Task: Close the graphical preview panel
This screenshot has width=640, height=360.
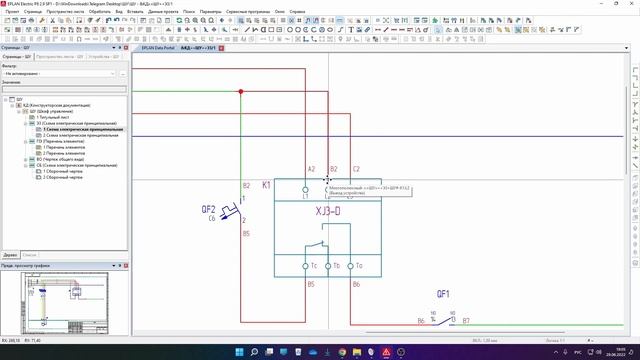Action: (x=126, y=266)
